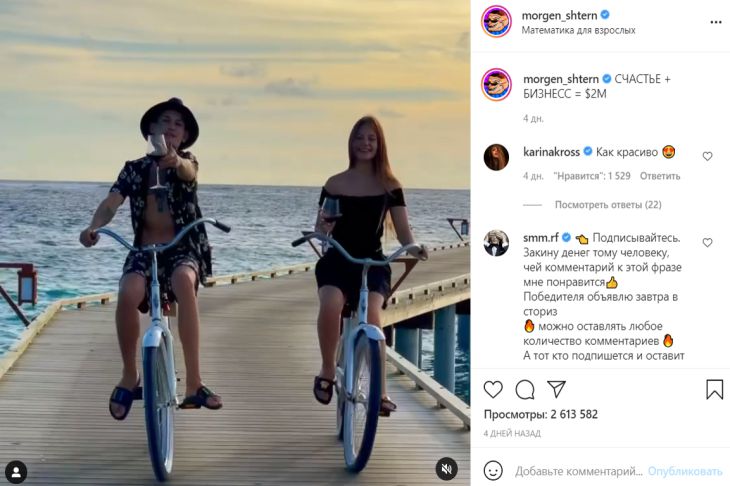Open smm.rf username link
This screenshot has width=730, height=486.
[x=546, y=238]
